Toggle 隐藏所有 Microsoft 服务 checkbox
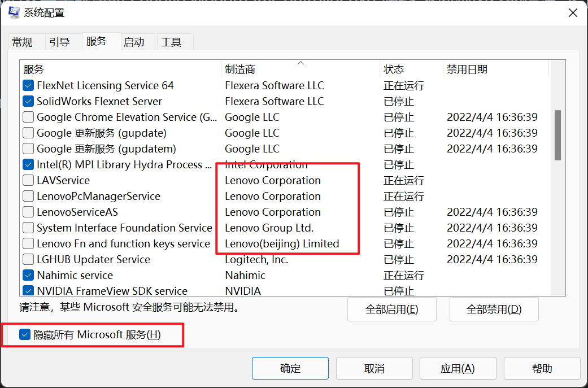This screenshot has height=388, width=588. coord(25,334)
